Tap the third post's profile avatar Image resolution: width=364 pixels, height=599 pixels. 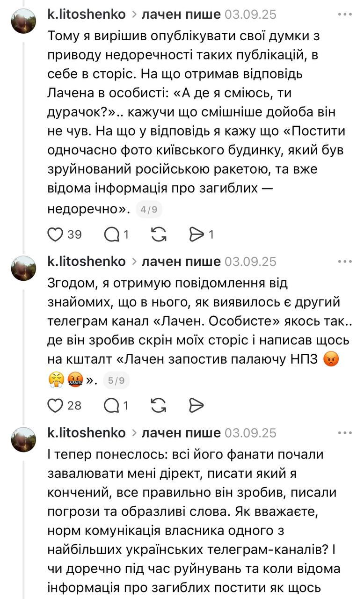tap(24, 439)
